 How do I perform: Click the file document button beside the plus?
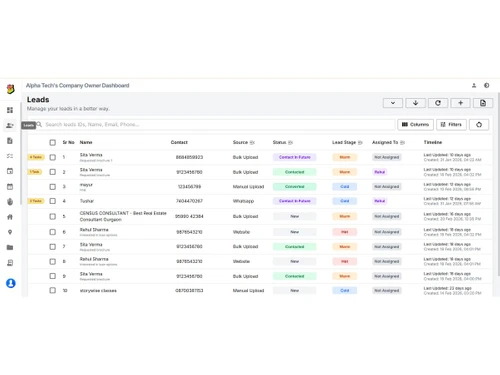(x=483, y=103)
